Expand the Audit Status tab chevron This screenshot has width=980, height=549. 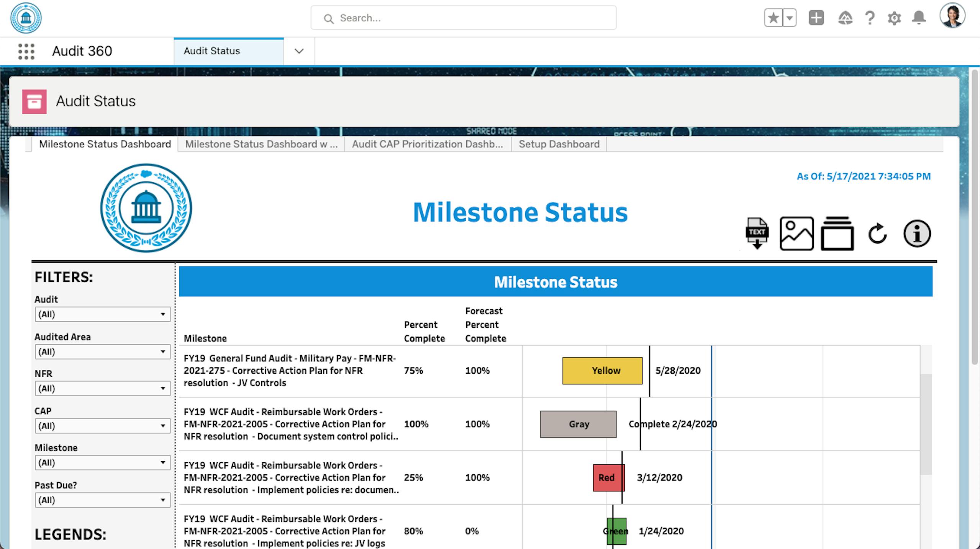299,51
